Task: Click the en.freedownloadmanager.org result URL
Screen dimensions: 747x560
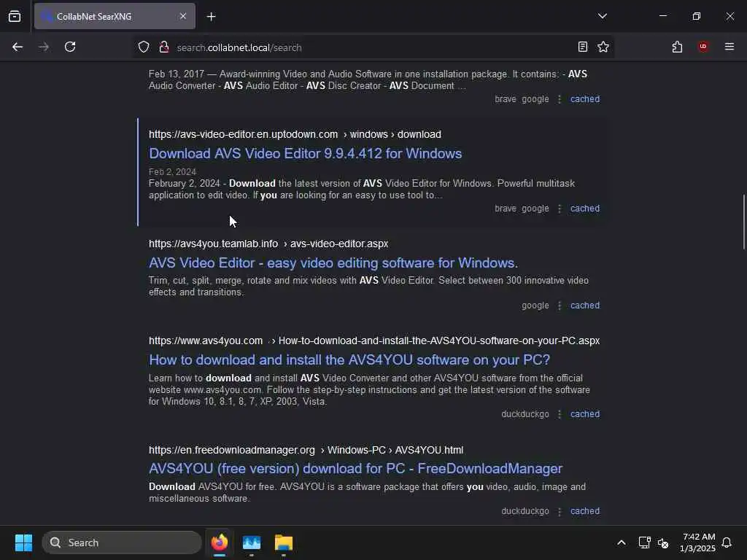Action: pos(306,450)
